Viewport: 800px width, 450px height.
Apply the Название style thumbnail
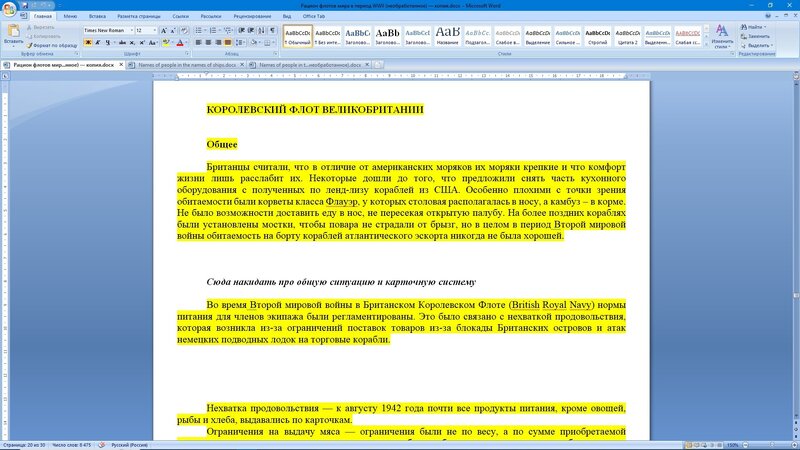pos(447,36)
